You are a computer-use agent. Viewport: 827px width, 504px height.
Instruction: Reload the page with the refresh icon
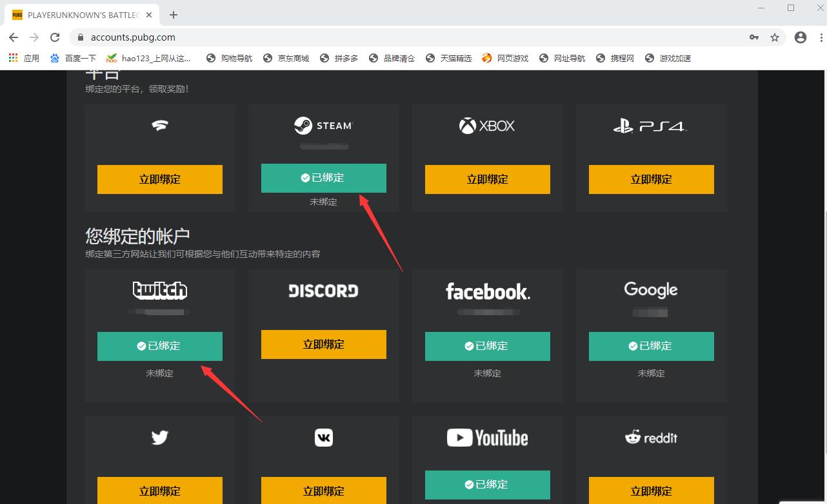pyautogui.click(x=55, y=37)
